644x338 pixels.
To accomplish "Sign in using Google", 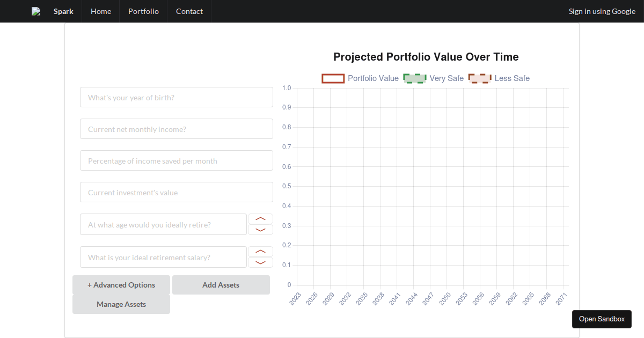I will pyautogui.click(x=602, y=11).
